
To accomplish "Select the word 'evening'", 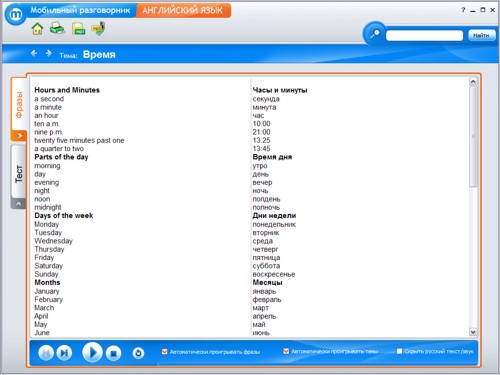I will (47, 182).
